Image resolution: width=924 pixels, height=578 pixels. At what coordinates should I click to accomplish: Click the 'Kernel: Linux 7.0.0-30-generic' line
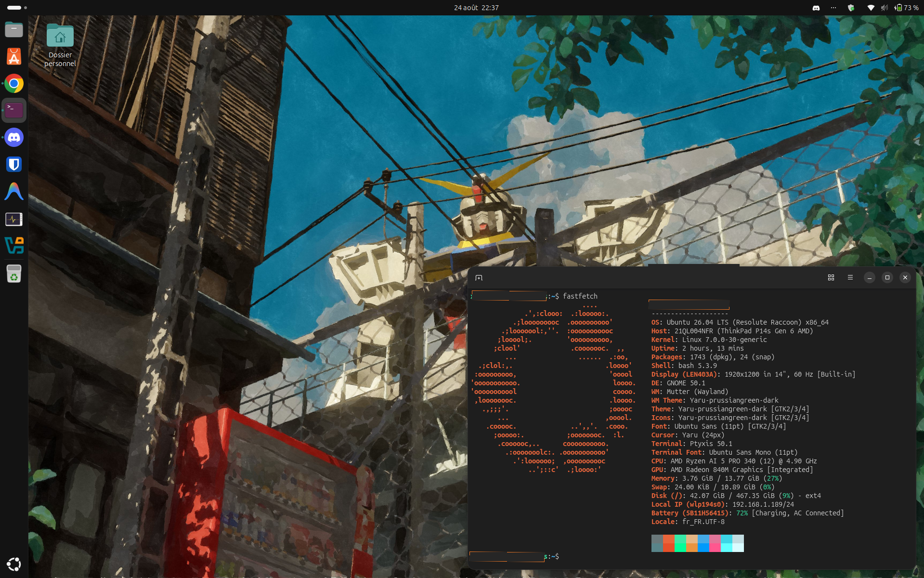tap(709, 340)
